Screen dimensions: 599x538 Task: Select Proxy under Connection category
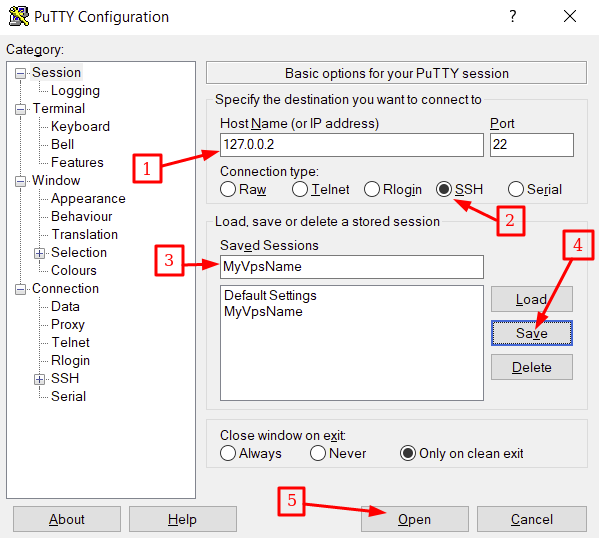pyautogui.click(x=68, y=324)
